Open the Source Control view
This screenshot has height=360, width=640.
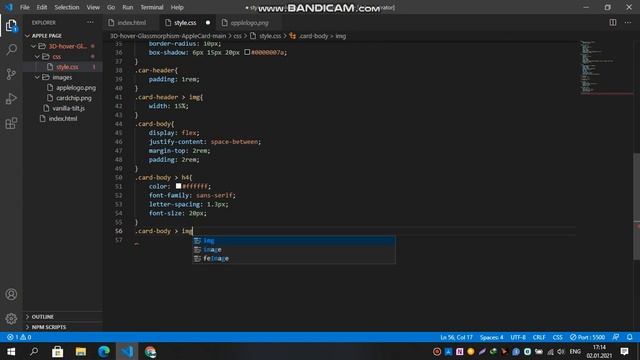tap(11, 74)
